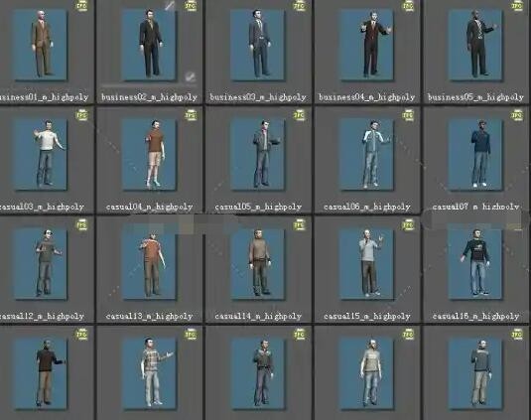Click the casual12_m_highpoly file name

coord(42,316)
